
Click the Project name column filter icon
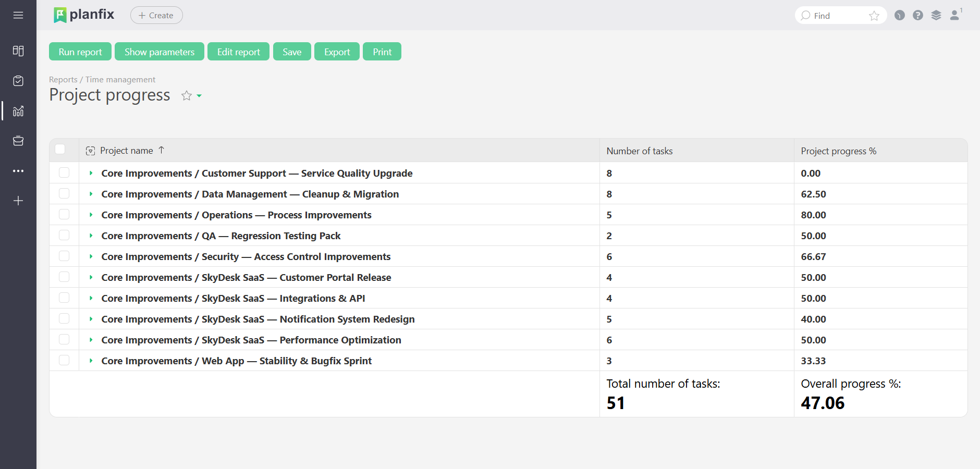tap(90, 151)
